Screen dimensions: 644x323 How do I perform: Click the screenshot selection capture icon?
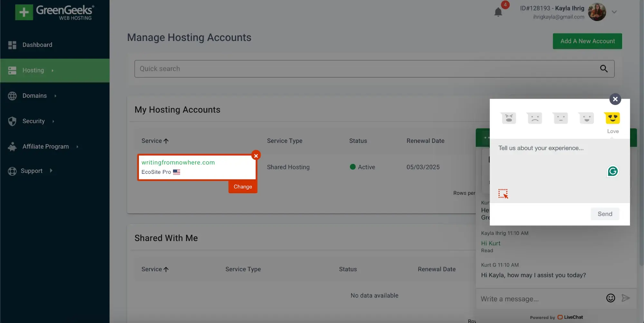coord(503,193)
